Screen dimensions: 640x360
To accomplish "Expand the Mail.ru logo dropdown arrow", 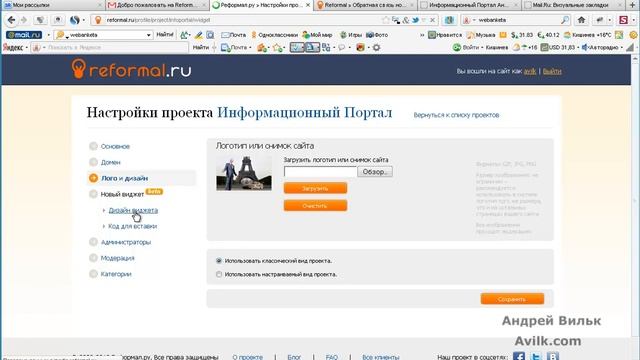I will [x=49, y=35].
